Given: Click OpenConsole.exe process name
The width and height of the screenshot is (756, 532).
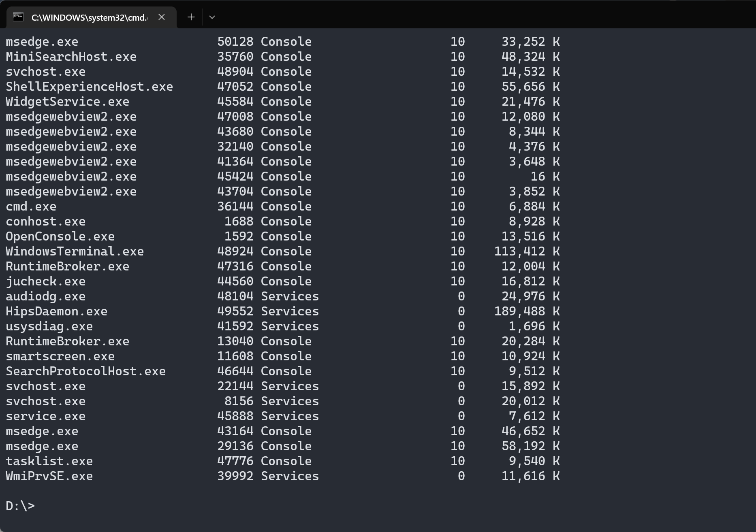Looking at the screenshot, I should point(60,236).
